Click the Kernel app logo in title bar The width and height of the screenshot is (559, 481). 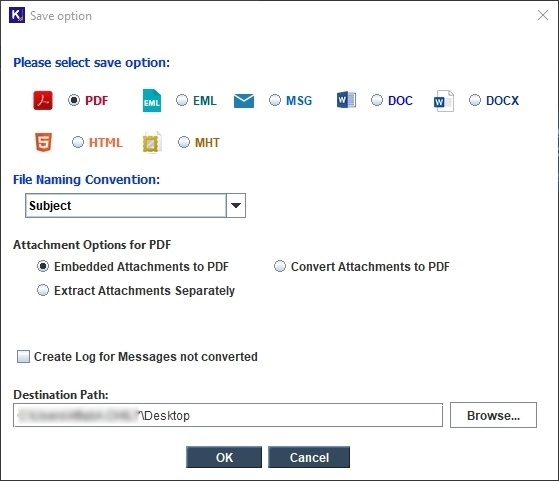click(17, 15)
